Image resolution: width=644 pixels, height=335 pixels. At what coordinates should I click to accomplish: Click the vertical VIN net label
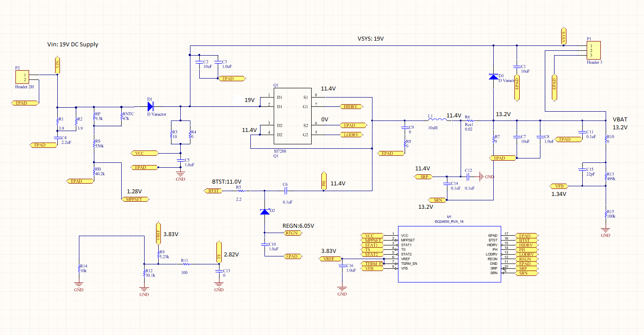57,64
